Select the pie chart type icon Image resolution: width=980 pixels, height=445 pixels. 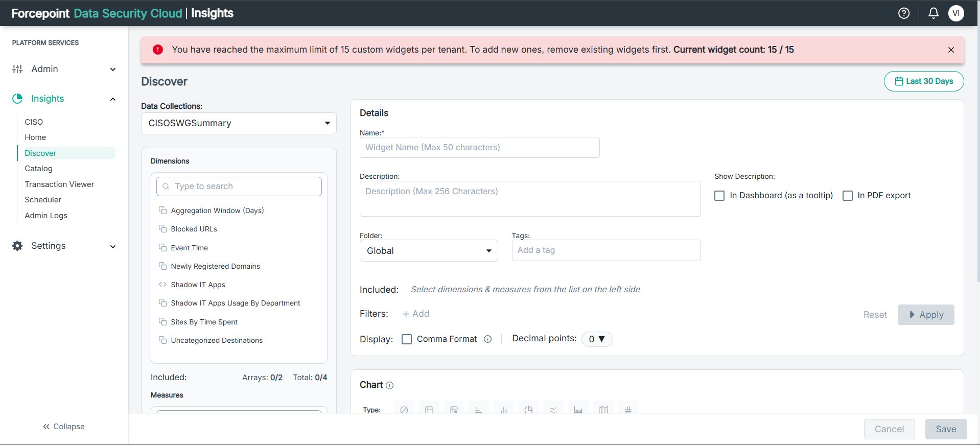528,409
